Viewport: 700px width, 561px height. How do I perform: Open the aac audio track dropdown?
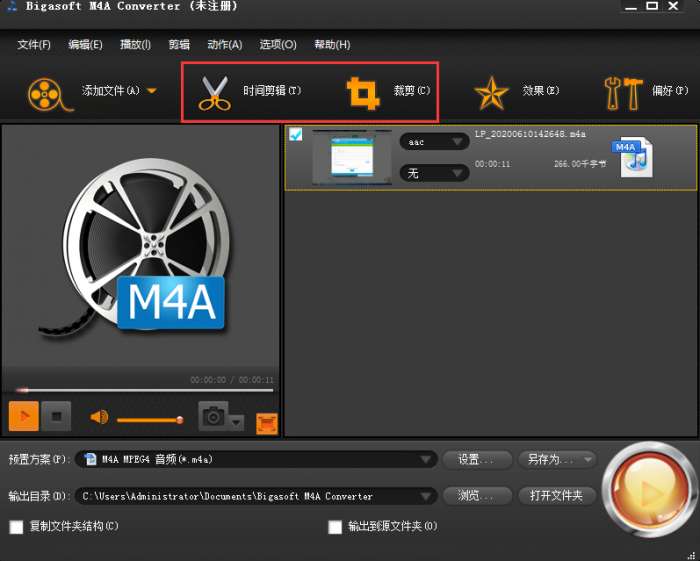coord(434,142)
